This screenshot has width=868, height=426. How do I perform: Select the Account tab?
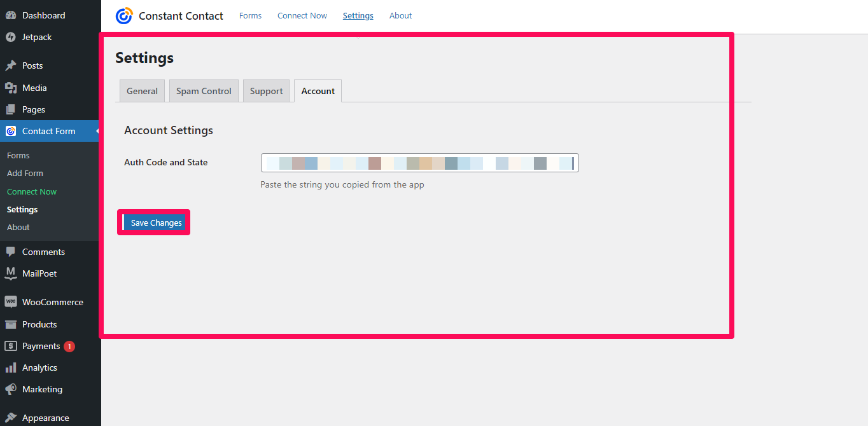(318, 91)
